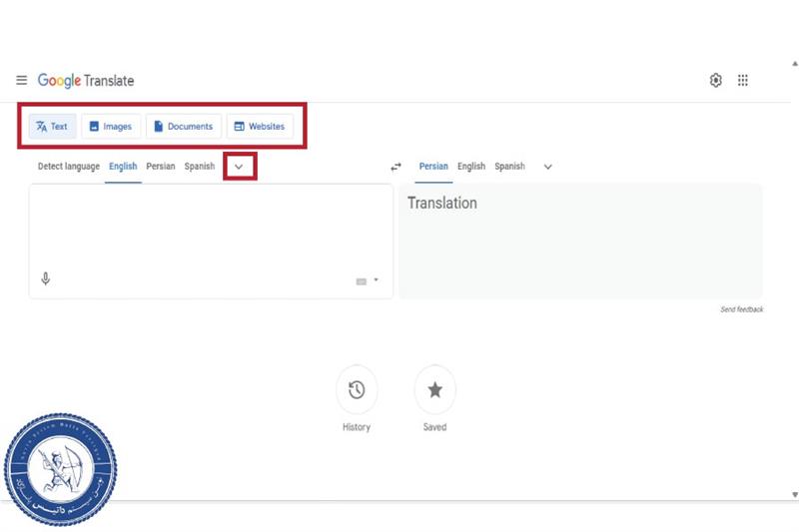Viewport: 799px width, 532px height.
Task: Open the Google apps grid
Action: tap(743, 80)
